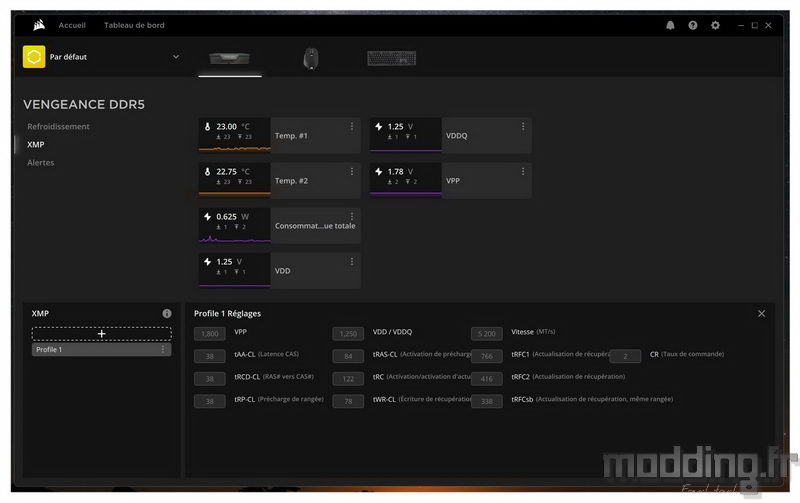Open Tableau de bord
The height and width of the screenshot is (503, 800).
click(x=134, y=25)
